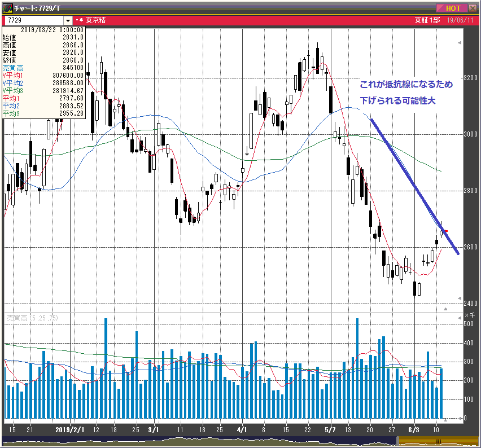Click the left-arrow marker beside ×千 volume scale
The height and width of the screenshot is (448, 481).
point(460,318)
